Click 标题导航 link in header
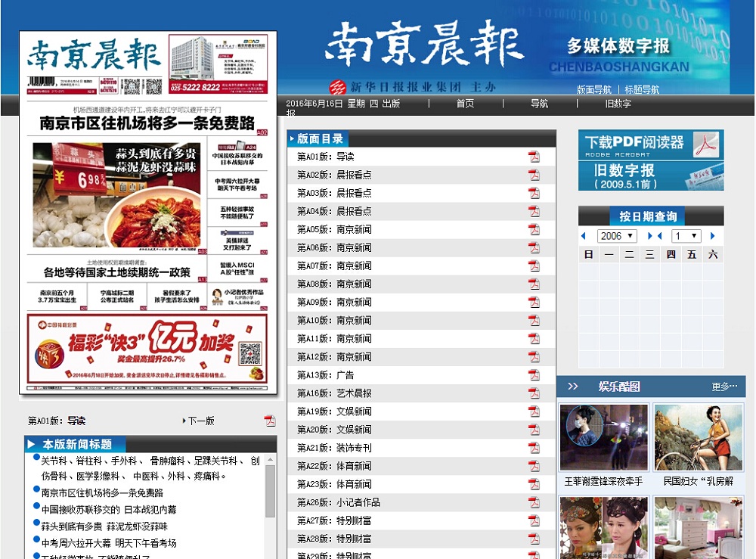Viewport: 756px width, 559px height. click(642, 89)
